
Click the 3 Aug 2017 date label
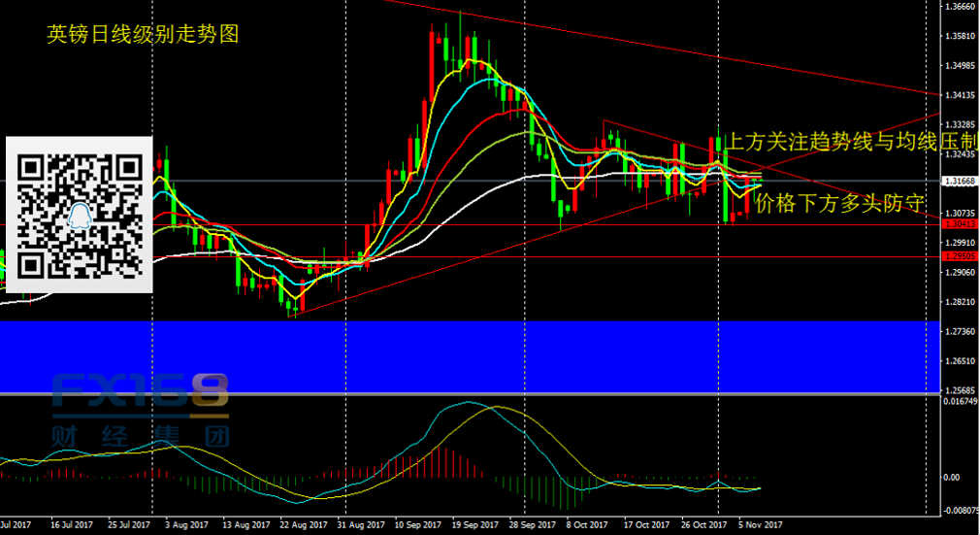[x=185, y=525]
